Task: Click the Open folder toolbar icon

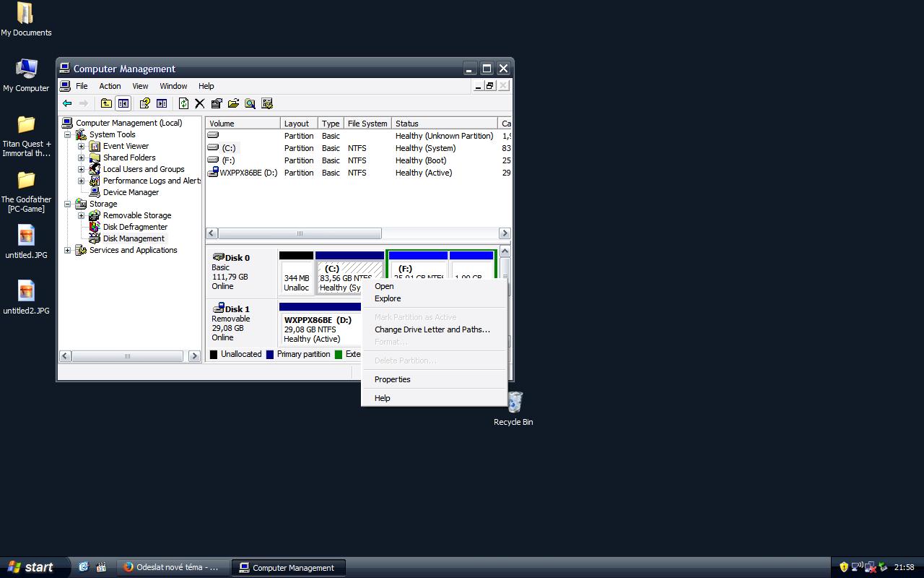Action: (233, 103)
